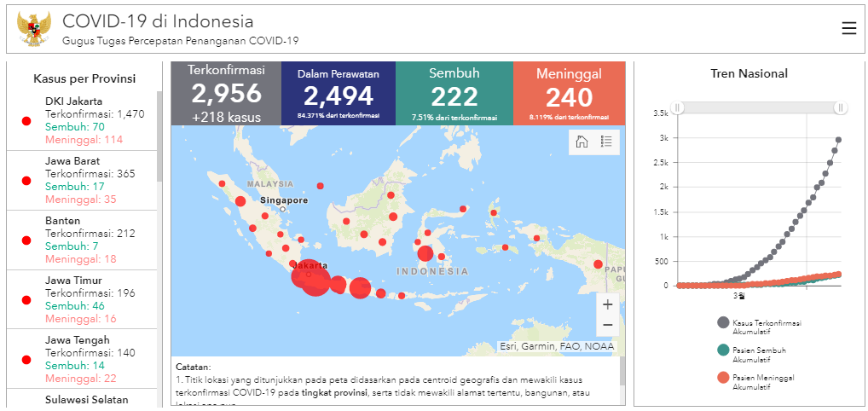Click Sembuh: 46 under Jawa Timur

(x=75, y=306)
